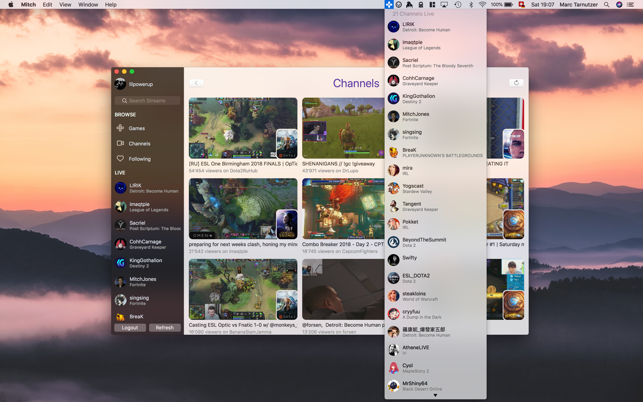The image size is (643, 402).
Task: Select Sacriel avatar in the dropdown list
Action: pyautogui.click(x=393, y=62)
